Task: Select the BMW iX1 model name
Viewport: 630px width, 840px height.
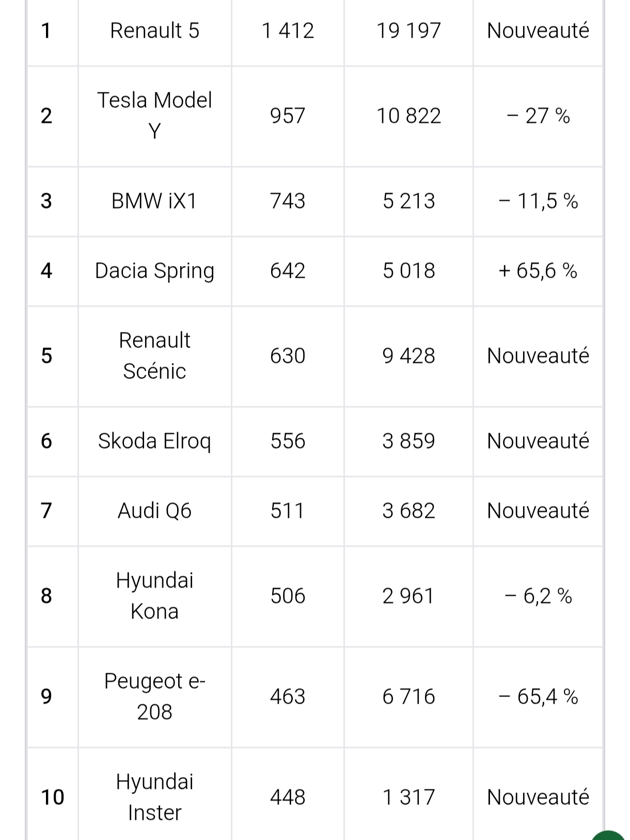Action: click(154, 201)
